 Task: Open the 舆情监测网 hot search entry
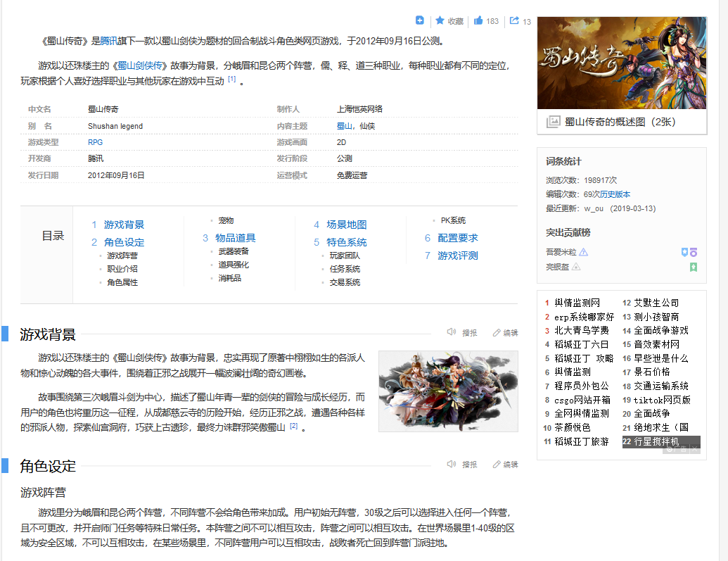click(x=577, y=303)
